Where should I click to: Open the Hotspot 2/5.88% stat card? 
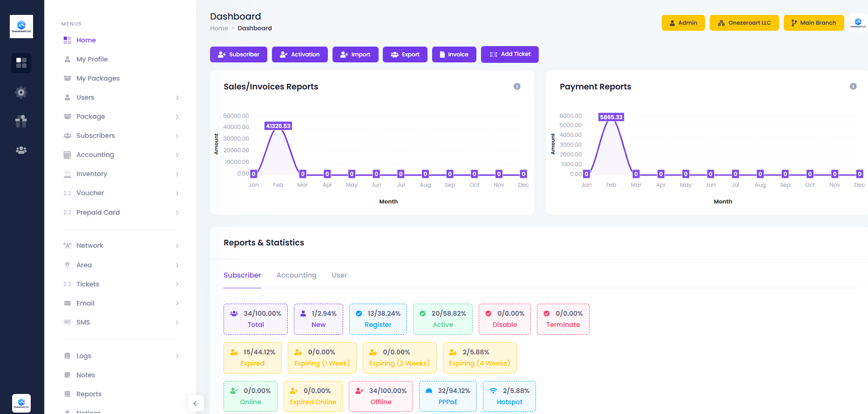point(509,396)
